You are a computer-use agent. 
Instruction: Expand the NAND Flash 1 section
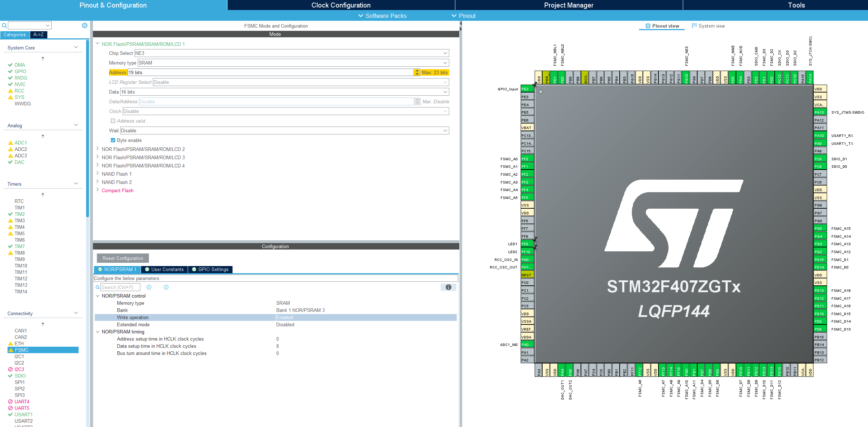(x=98, y=174)
